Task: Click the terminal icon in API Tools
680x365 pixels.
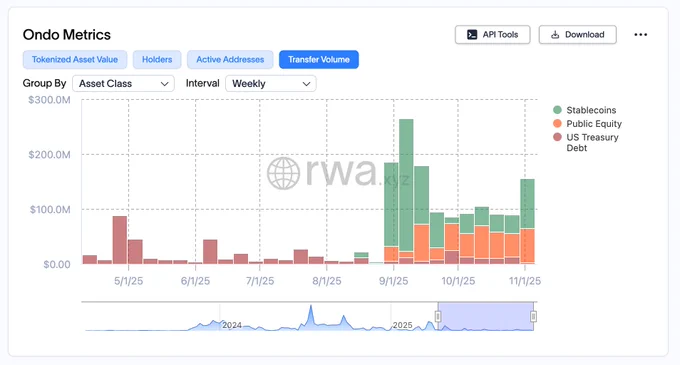Action: 472,35
